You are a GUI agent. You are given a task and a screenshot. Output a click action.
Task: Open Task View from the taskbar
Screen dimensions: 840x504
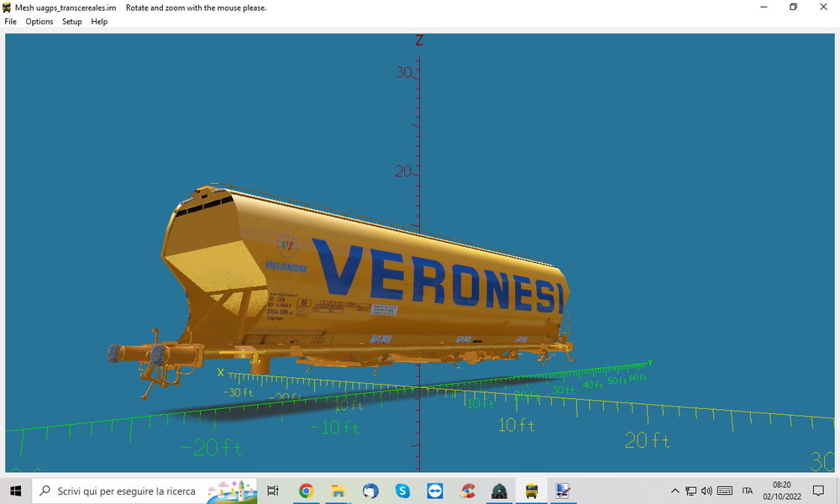tap(273, 491)
